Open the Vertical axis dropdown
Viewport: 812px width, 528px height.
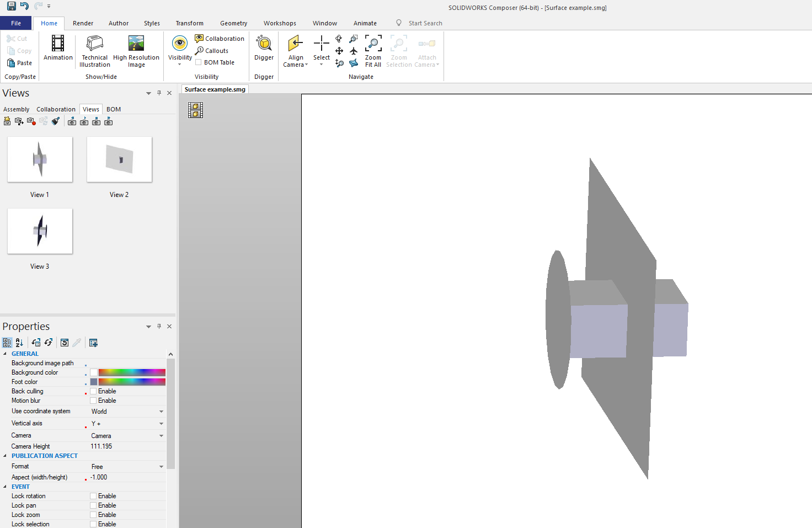(161, 424)
